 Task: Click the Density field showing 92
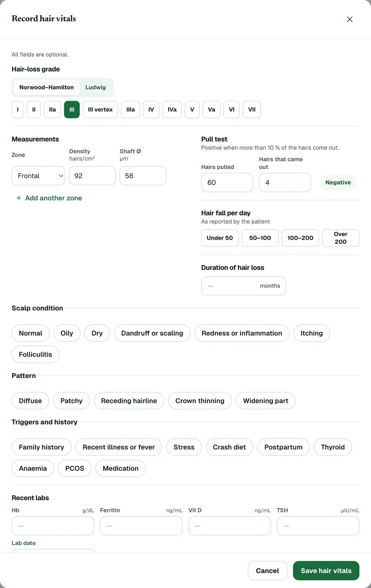click(92, 176)
